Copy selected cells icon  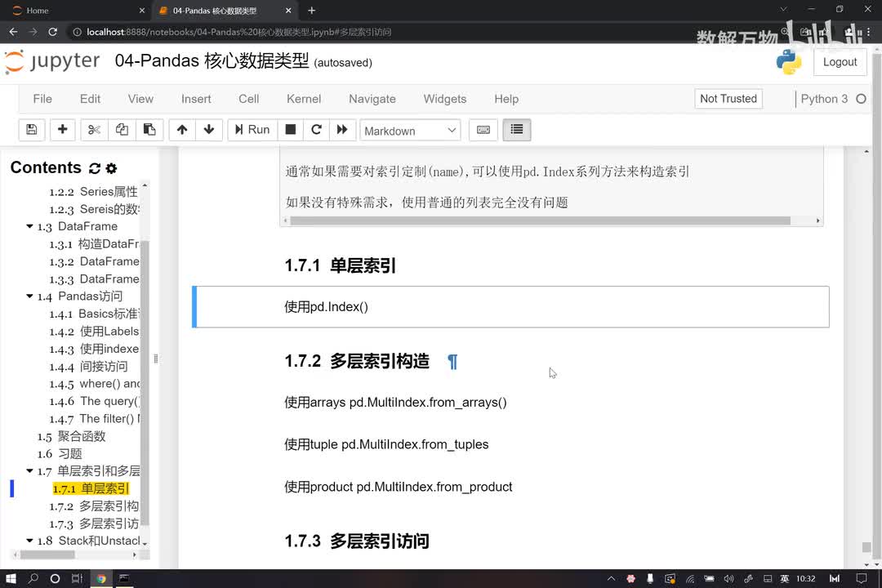point(122,130)
